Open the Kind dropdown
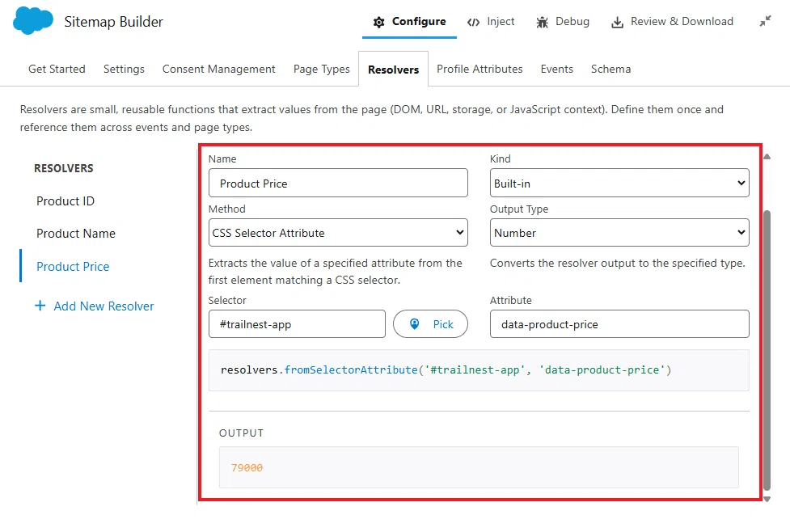The image size is (790, 532). pos(619,183)
